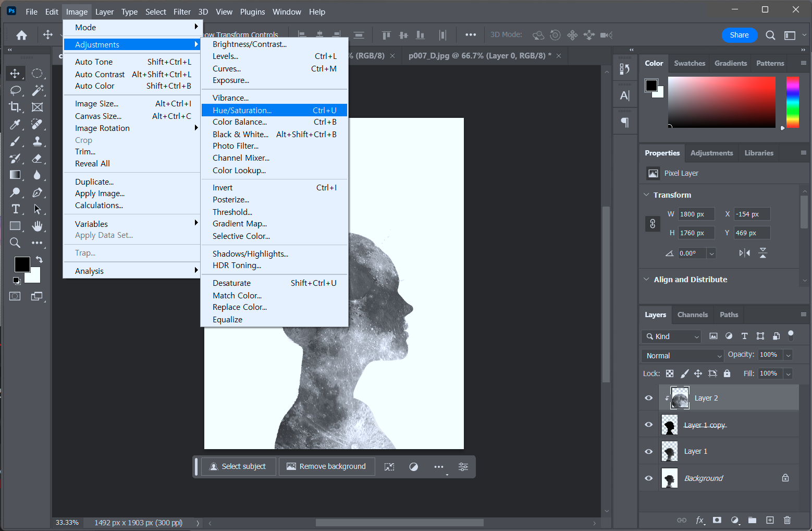Select the Blur tool
This screenshot has height=531, width=812.
coord(37,175)
